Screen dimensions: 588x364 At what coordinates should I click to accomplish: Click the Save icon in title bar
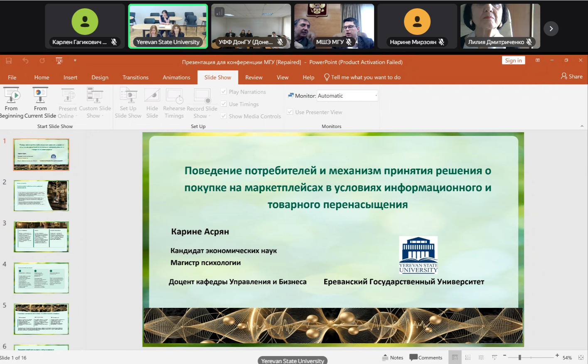(x=9, y=61)
